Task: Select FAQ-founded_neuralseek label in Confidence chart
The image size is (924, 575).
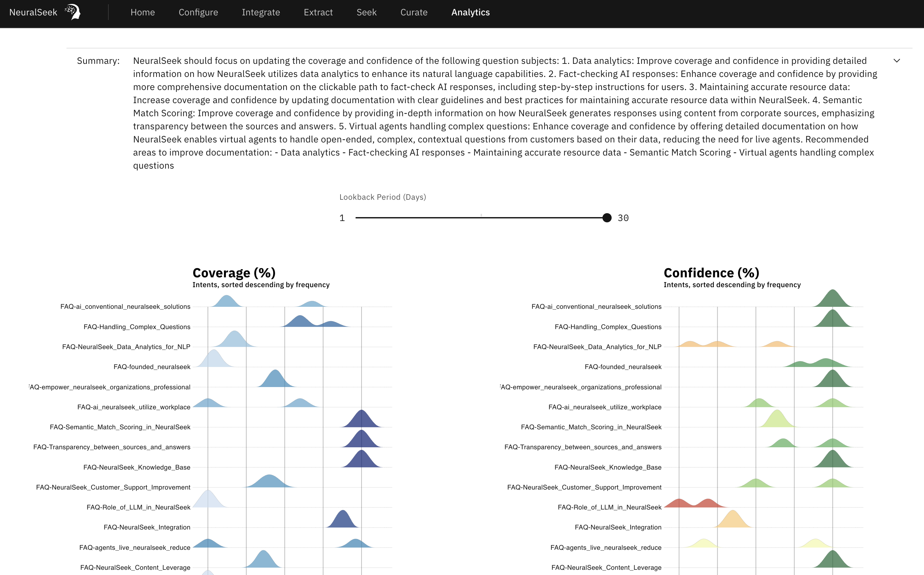Action: (623, 367)
